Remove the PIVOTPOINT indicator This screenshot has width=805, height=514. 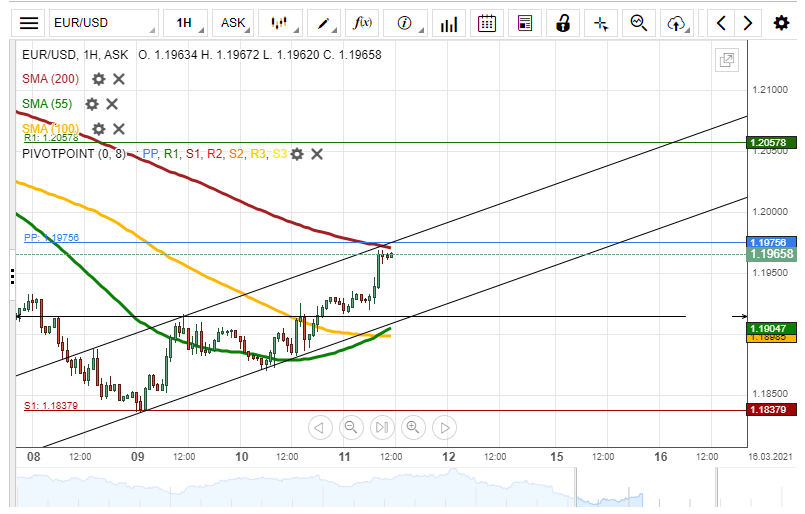pyautogui.click(x=317, y=154)
